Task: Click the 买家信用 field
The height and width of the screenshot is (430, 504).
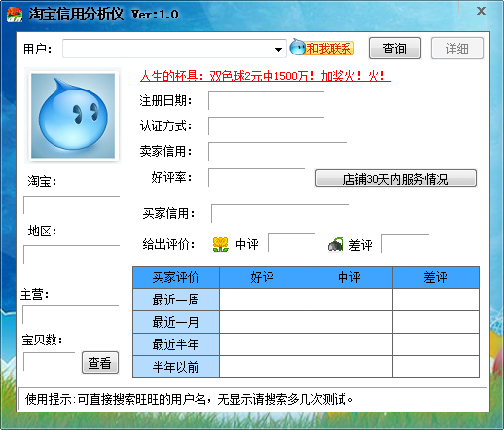Action: [x=280, y=213]
